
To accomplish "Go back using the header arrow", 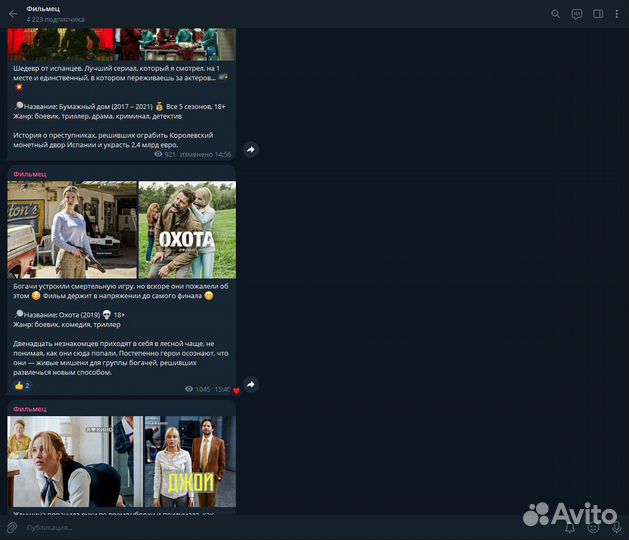I will point(13,14).
